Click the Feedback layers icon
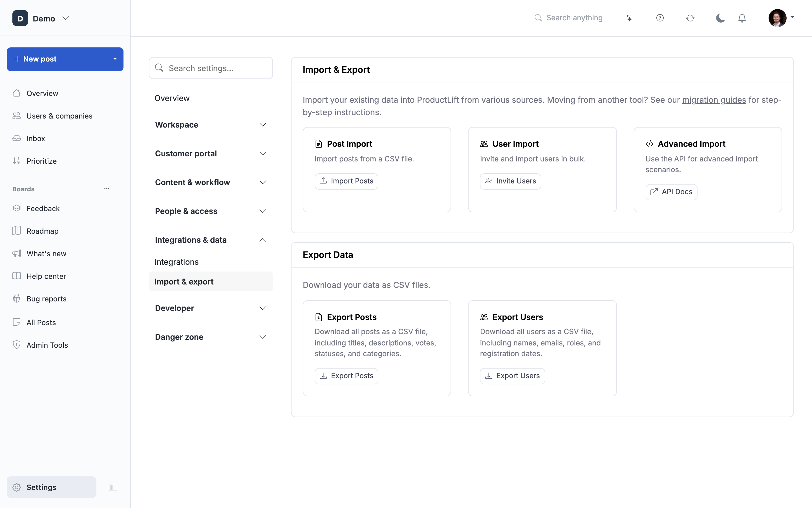This screenshot has height=508, width=812. point(17,208)
